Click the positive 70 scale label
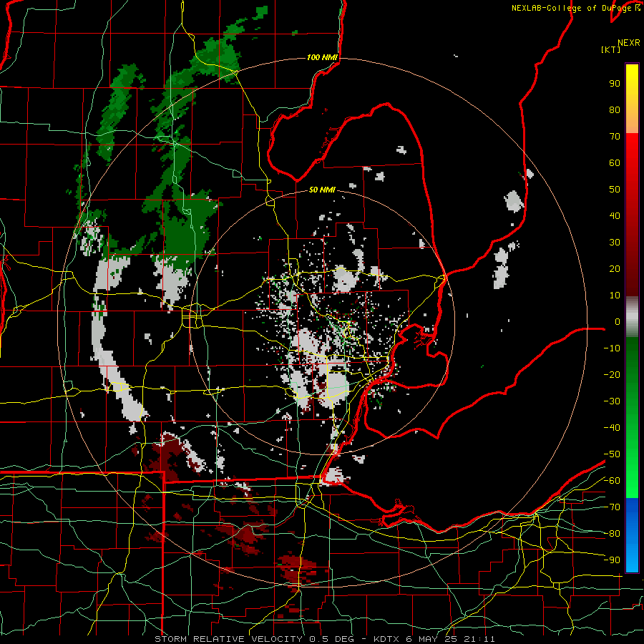The height and width of the screenshot is (644, 644). tap(615, 137)
